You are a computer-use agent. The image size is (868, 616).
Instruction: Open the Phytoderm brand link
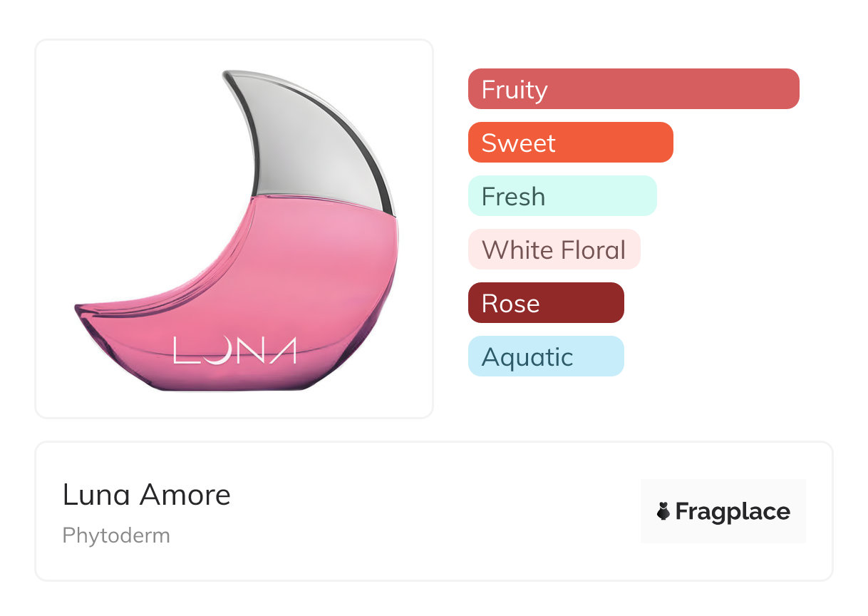116,535
